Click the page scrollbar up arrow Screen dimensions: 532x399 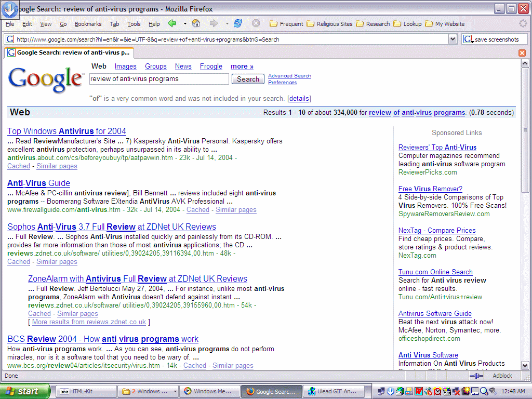pyautogui.click(x=525, y=63)
